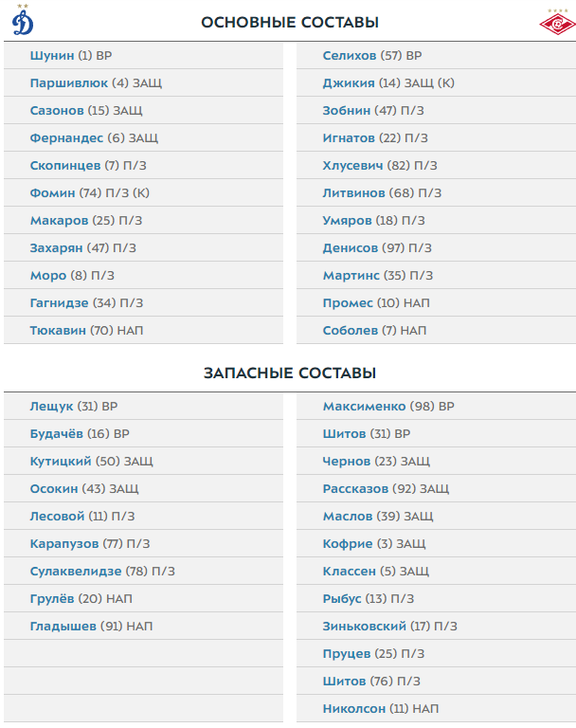Screen dimensions: 576x728
Task: Click on Сулаквелидзе in the substitutes
Action: click(x=76, y=572)
